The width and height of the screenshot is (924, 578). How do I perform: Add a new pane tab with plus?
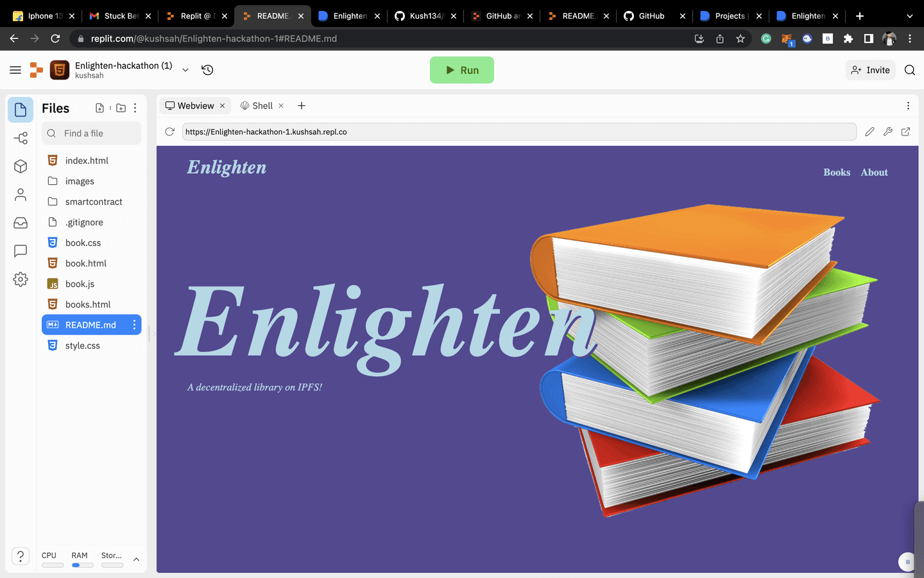(302, 106)
